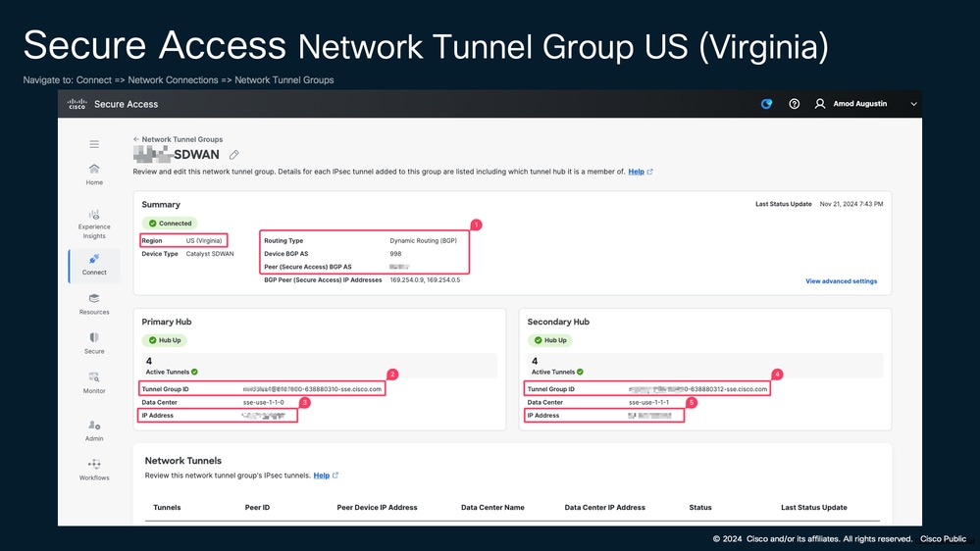This screenshot has height=551, width=980.
Task: Click the Secure Access header title
Action: (127, 104)
